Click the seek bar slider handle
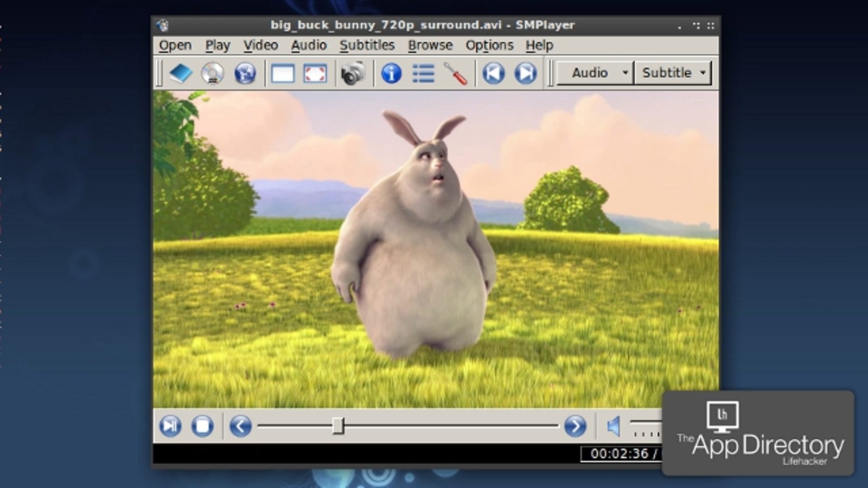The width and height of the screenshot is (868, 488). coord(338,426)
